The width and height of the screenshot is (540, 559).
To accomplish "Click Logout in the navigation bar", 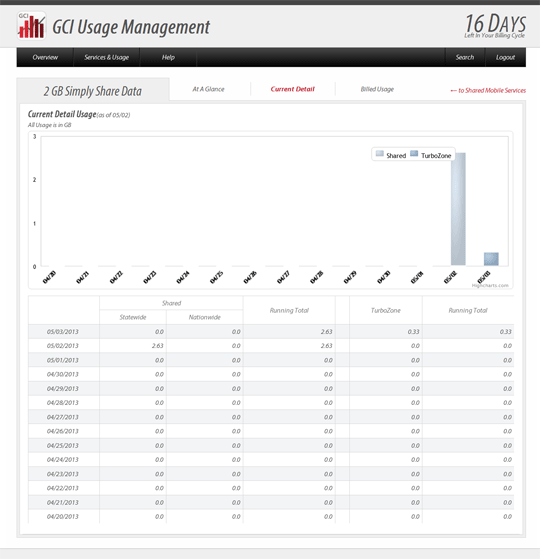I will click(x=505, y=57).
